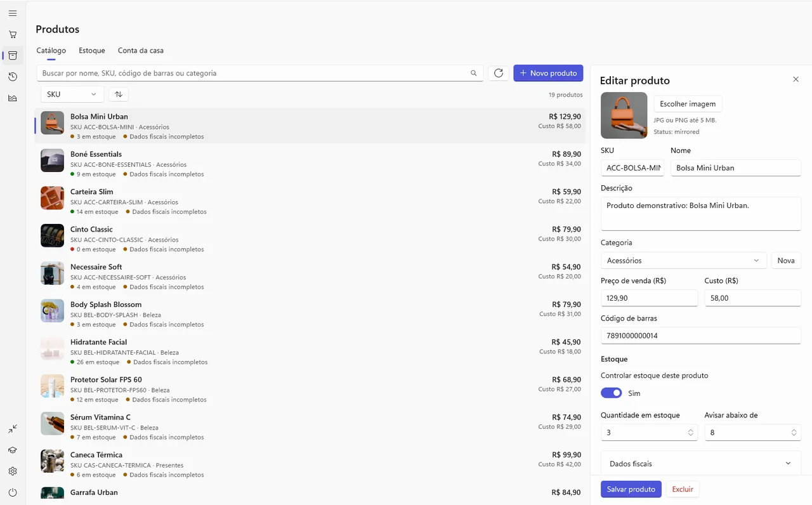Expand the Dados fiscais section
The height and width of the screenshot is (505, 812).
point(701,464)
